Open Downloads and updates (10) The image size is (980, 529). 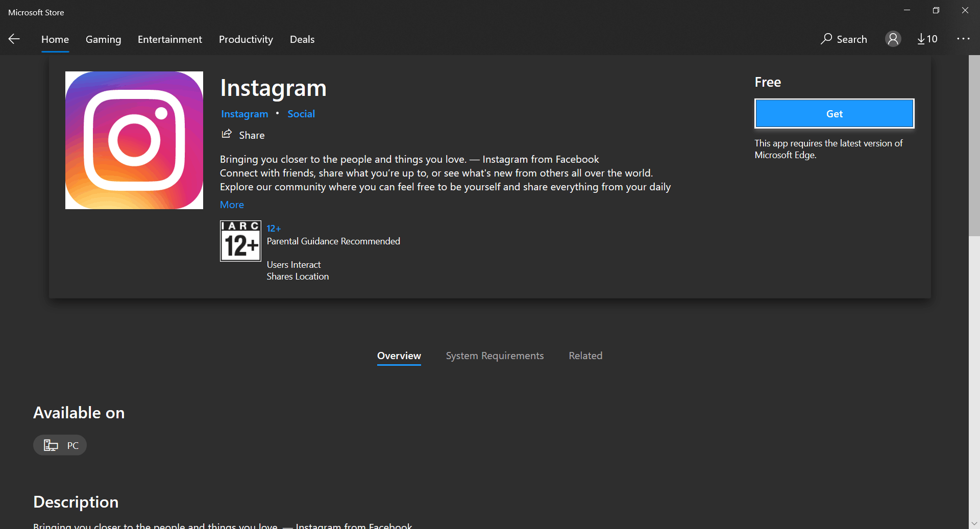pos(927,39)
